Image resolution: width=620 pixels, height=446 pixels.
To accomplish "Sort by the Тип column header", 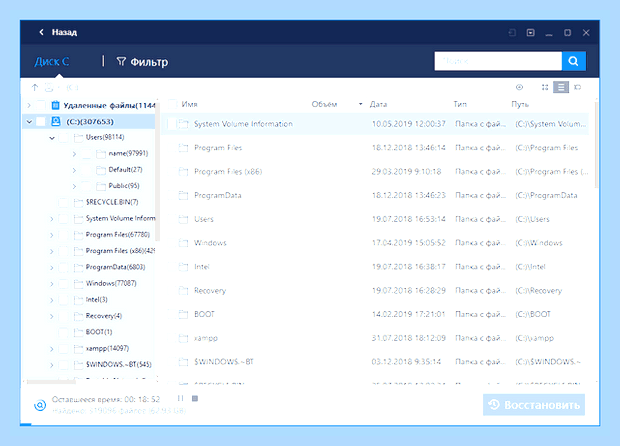I will point(460,104).
